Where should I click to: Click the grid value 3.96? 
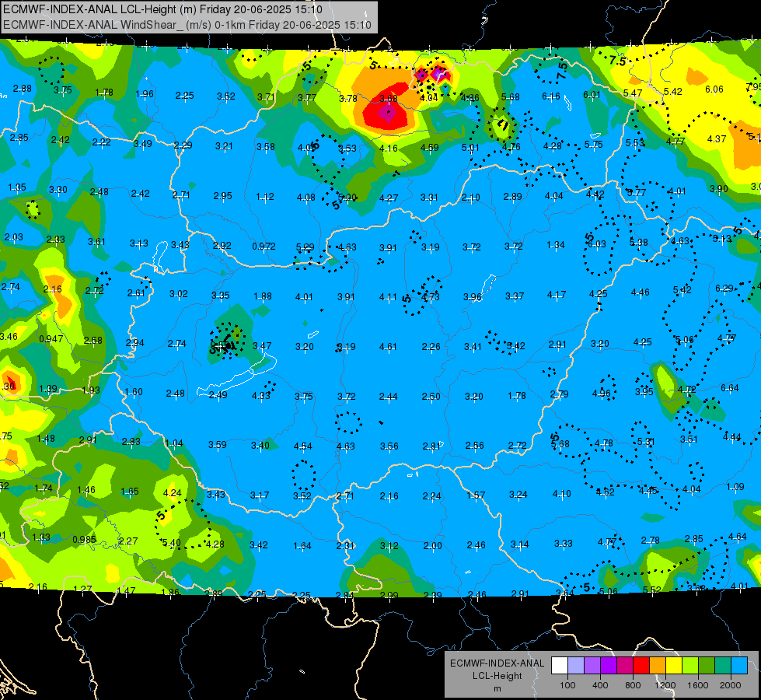473,296
